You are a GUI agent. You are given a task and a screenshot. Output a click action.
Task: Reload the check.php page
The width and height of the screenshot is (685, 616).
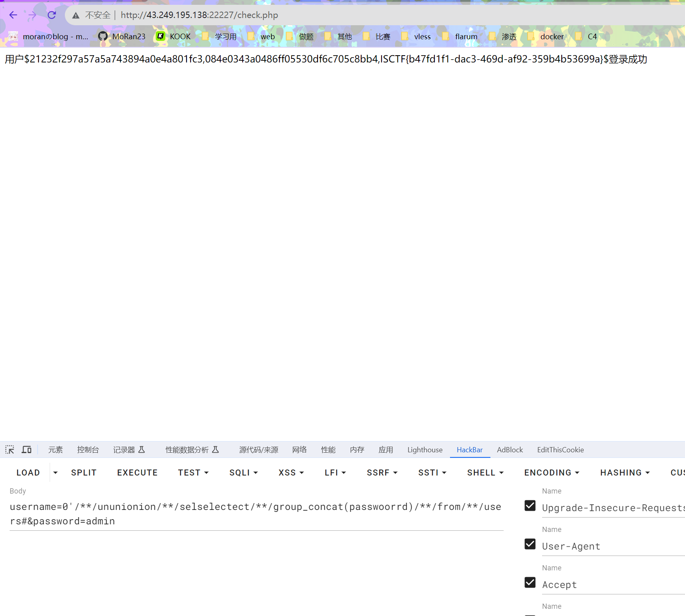point(52,15)
